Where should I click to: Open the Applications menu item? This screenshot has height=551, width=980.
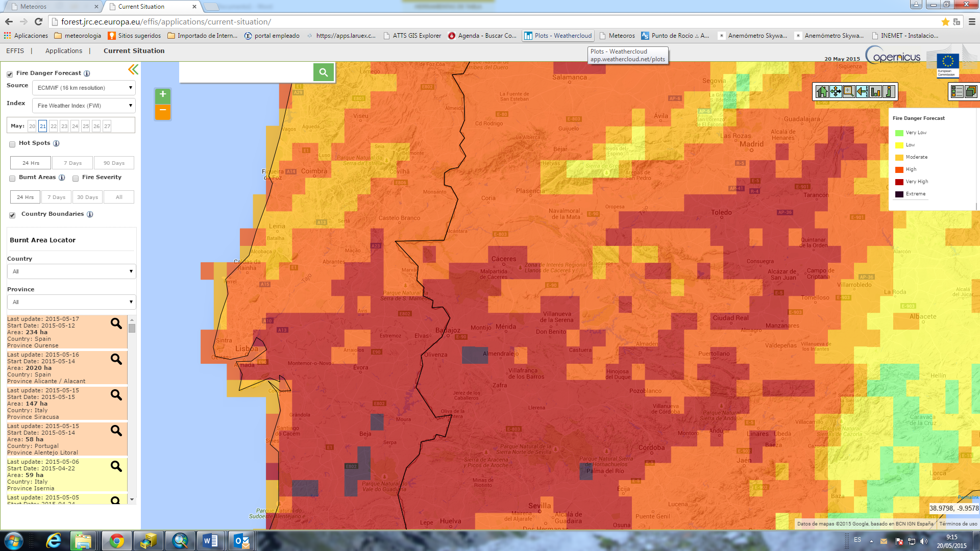pos(64,51)
